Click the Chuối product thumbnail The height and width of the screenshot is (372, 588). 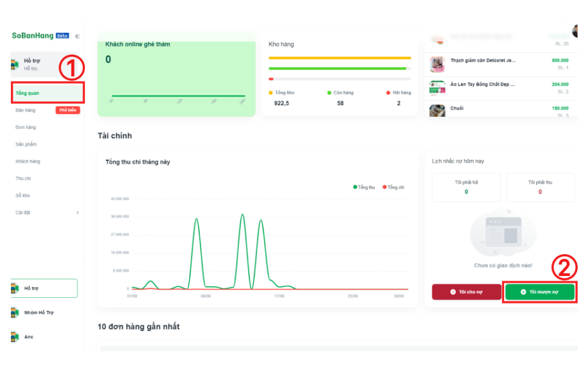click(437, 110)
